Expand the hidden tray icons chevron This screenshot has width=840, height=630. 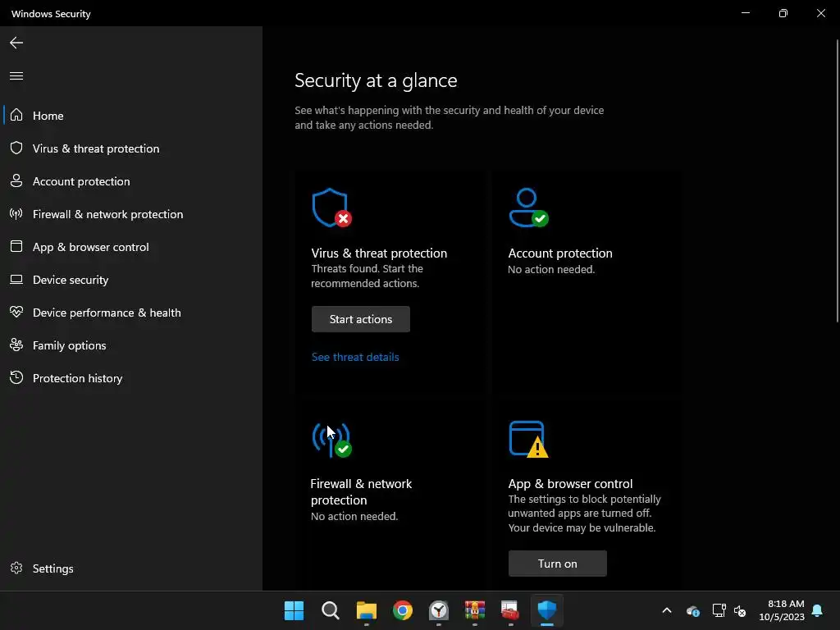point(667,610)
